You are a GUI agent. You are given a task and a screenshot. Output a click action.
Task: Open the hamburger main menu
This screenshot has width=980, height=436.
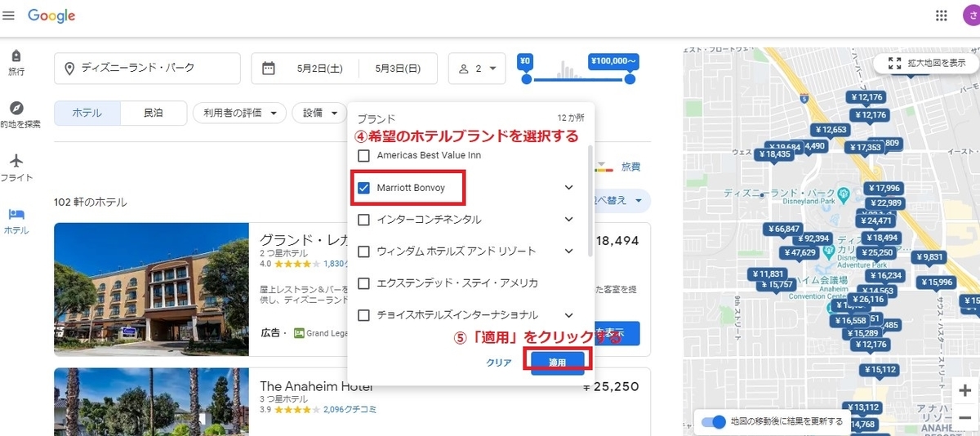point(8,16)
